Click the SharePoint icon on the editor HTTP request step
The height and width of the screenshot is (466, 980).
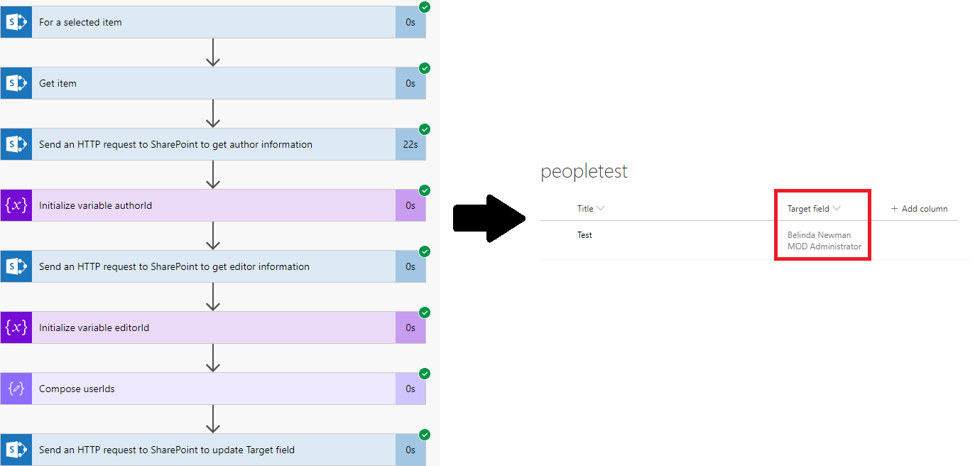click(x=16, y=266)
